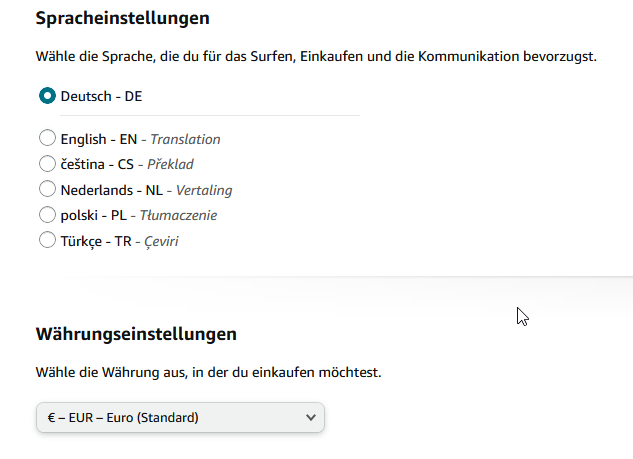Select the Deutsch - DE radio button

pyautogui.click(x=47, y=96)
